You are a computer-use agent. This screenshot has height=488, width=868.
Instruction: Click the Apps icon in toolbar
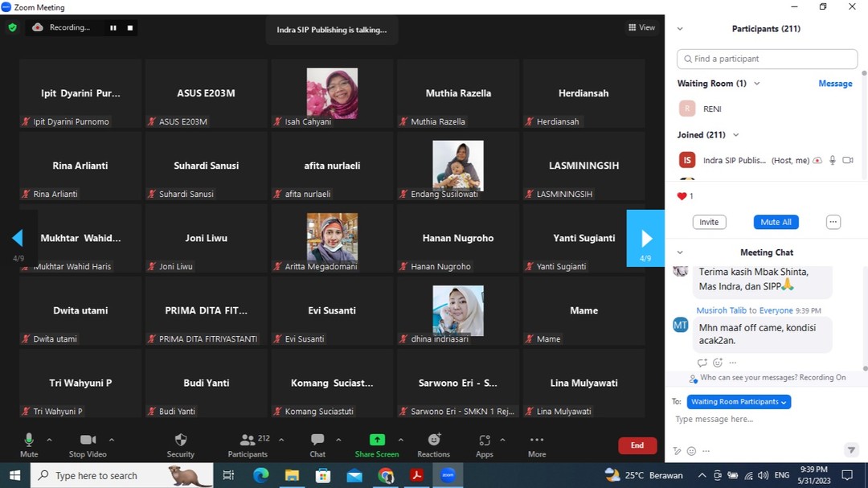coord(484,440)
